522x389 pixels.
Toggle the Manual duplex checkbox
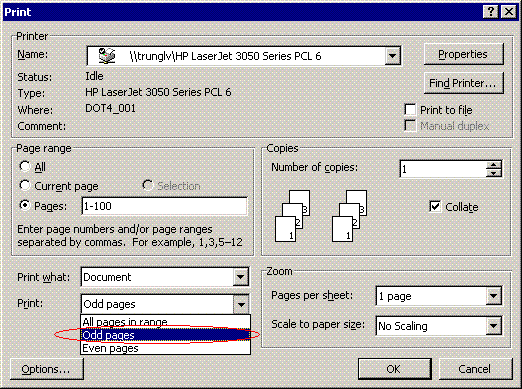tap(410, 126)
